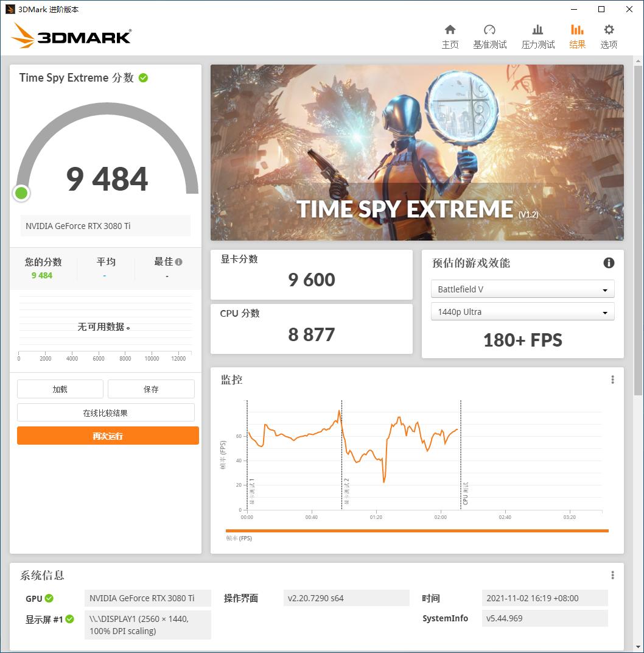The height and width of the screenshot is (653, 644).
Task: Open the 选项 options tab
Action: click(609, 37)
